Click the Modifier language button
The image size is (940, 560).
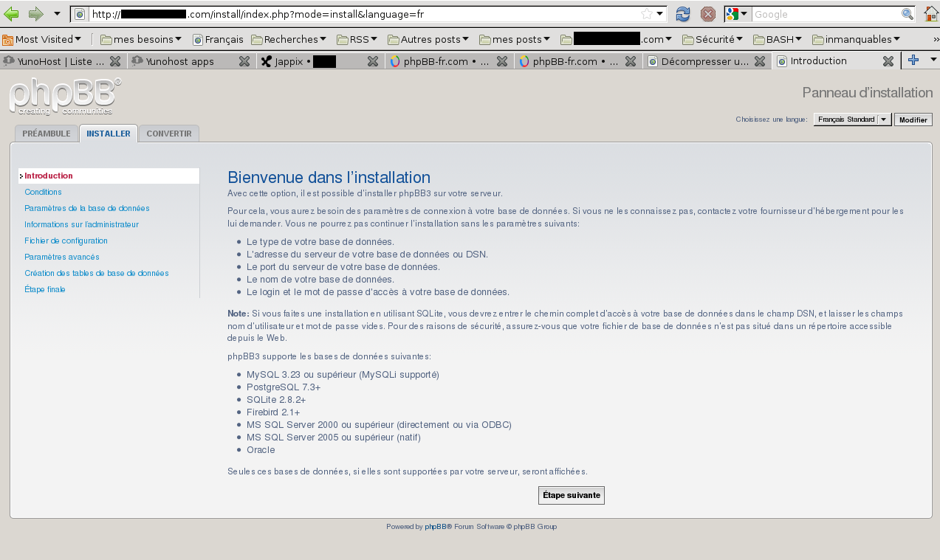click(913, 120)
